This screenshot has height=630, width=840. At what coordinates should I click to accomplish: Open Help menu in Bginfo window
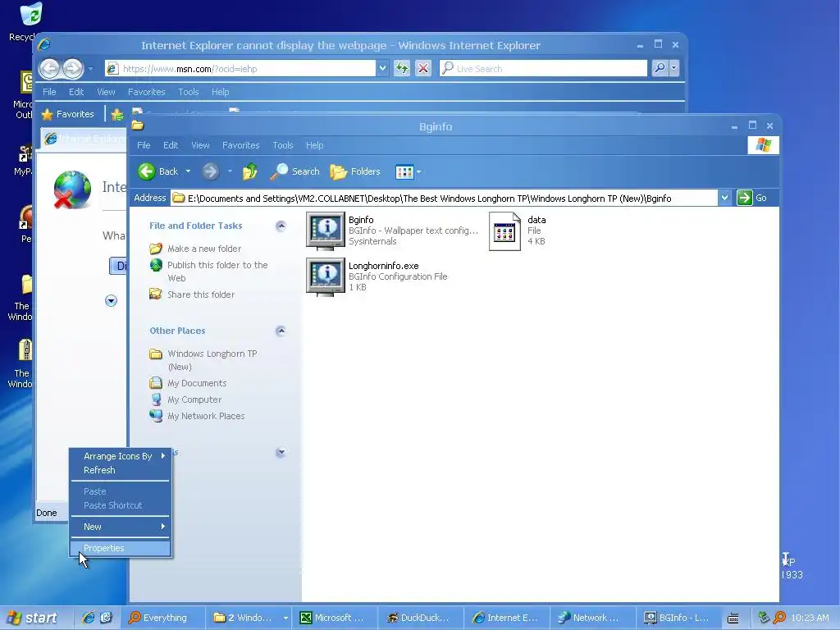314,145
